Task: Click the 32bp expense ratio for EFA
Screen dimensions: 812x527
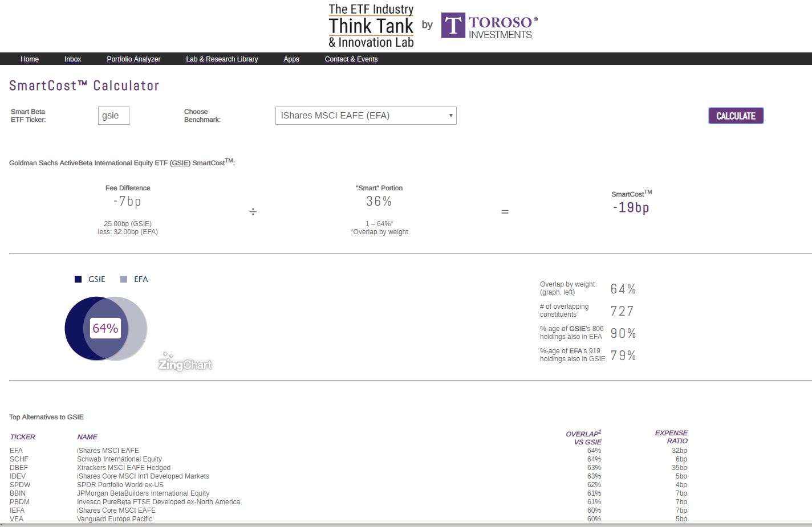Action: pyautogui.click(x=679, y=451)
